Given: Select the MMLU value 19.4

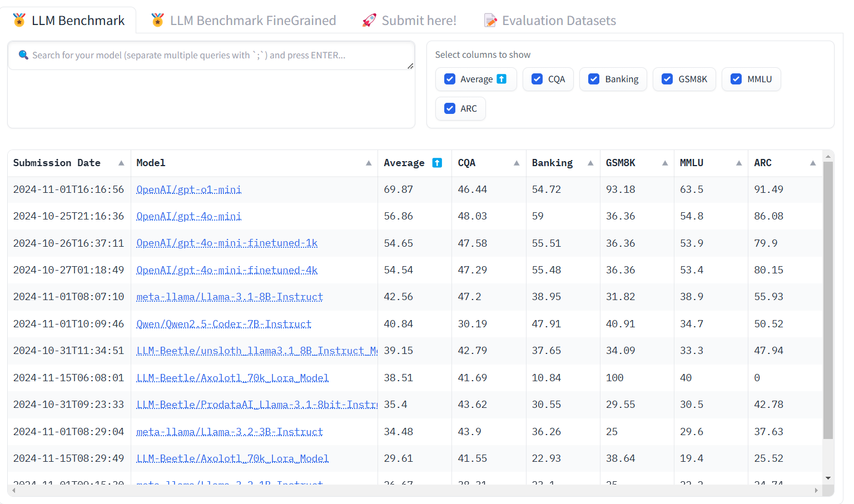Looking at the screenshot, I should pos(692,458).
